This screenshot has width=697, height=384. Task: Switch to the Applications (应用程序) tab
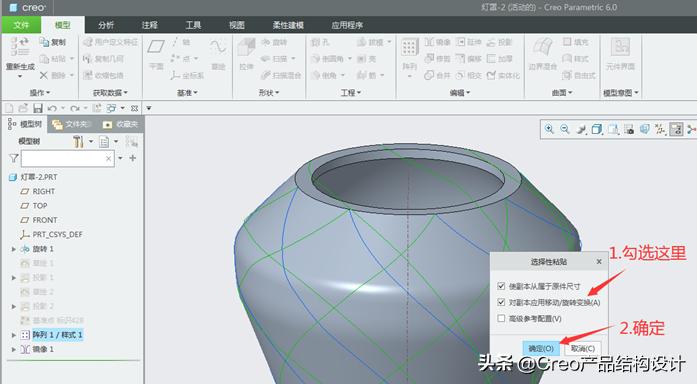point(347,25)
